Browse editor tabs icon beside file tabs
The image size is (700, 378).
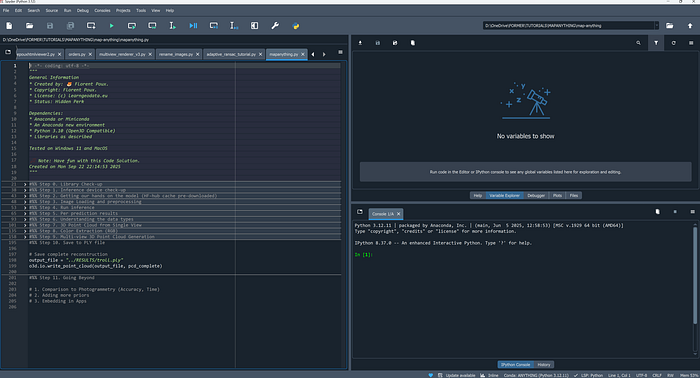coord(8,52)
